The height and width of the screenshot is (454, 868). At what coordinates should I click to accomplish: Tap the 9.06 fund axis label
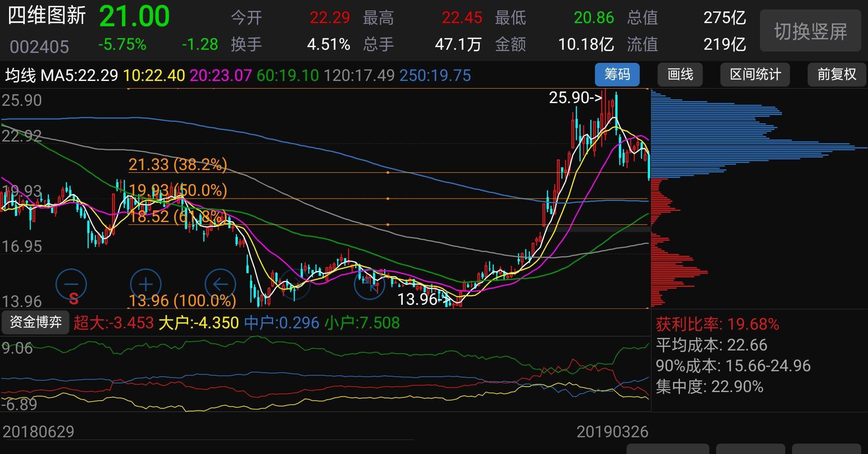pos(17,348)
